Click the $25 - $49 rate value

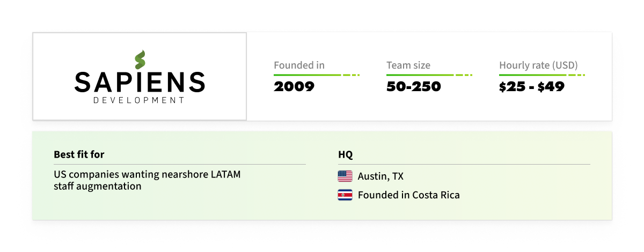(x=532, y=86)
